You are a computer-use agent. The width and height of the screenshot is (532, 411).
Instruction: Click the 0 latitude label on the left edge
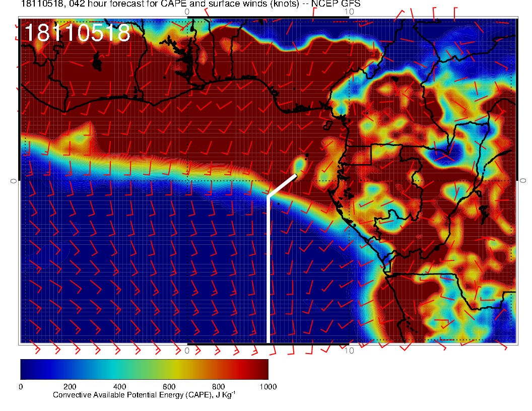click(14, 180)
